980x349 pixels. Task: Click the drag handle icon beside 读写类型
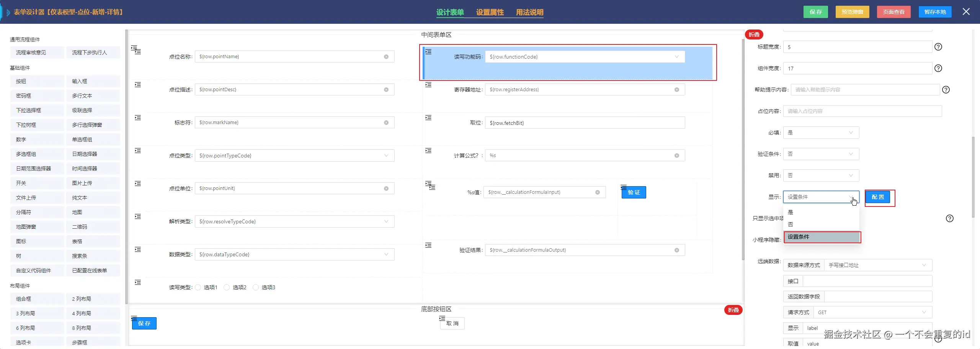pyautogui.click(x=138, y=282)
